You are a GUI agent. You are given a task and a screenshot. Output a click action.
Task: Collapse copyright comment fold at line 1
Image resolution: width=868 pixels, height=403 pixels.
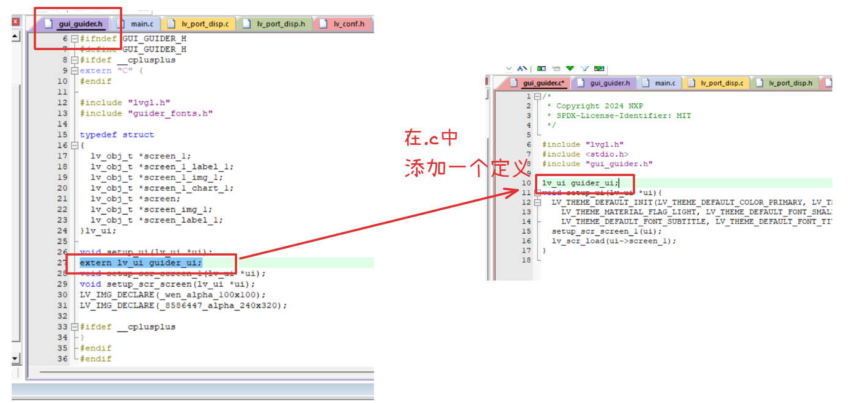tap(537, 96)
